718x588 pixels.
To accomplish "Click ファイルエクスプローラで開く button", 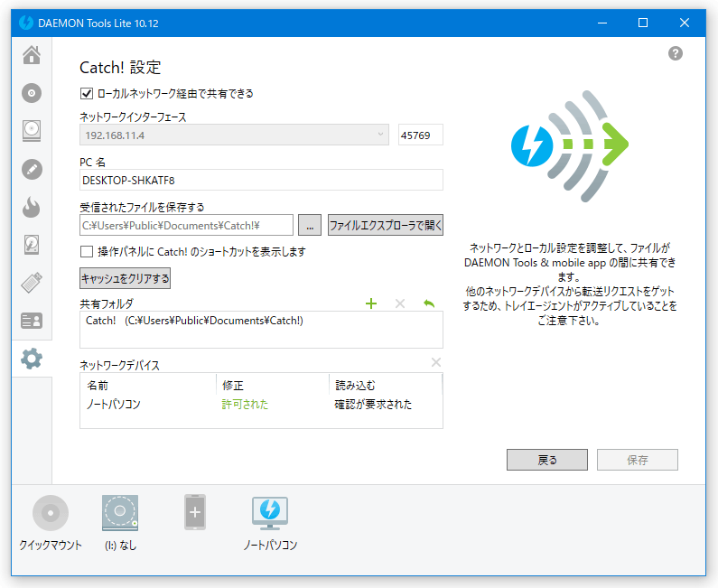I will pyautogui.click(x=385, y=225).
